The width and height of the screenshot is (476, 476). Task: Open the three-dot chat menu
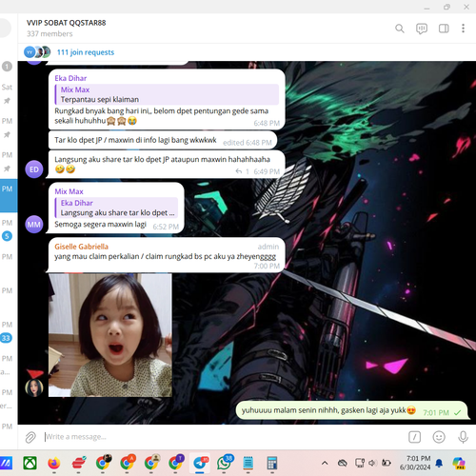click(x=463, y=29)
